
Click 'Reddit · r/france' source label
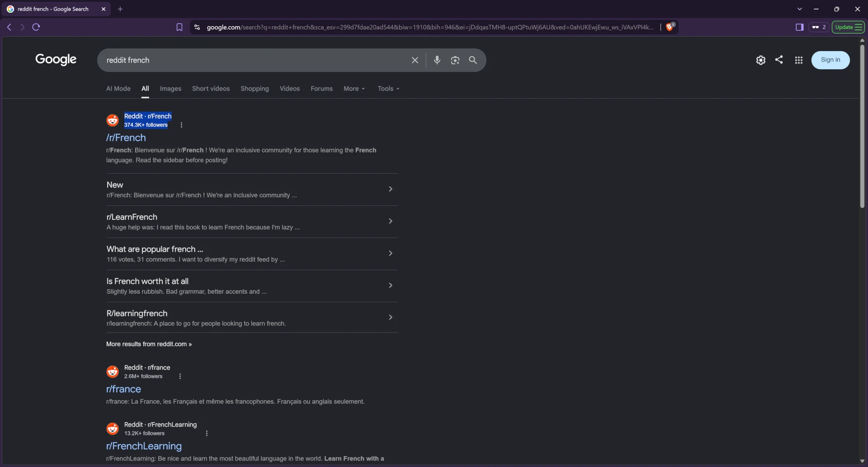(147, 368)
